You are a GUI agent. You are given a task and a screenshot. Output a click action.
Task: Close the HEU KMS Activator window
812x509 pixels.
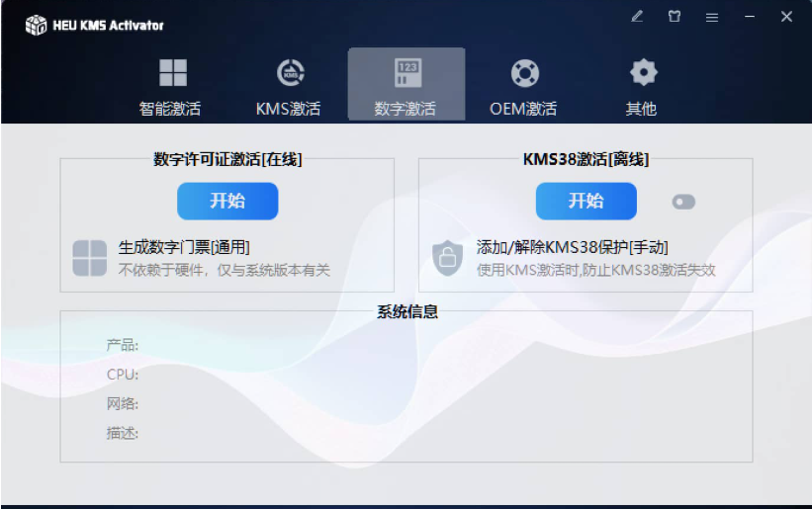786,17
